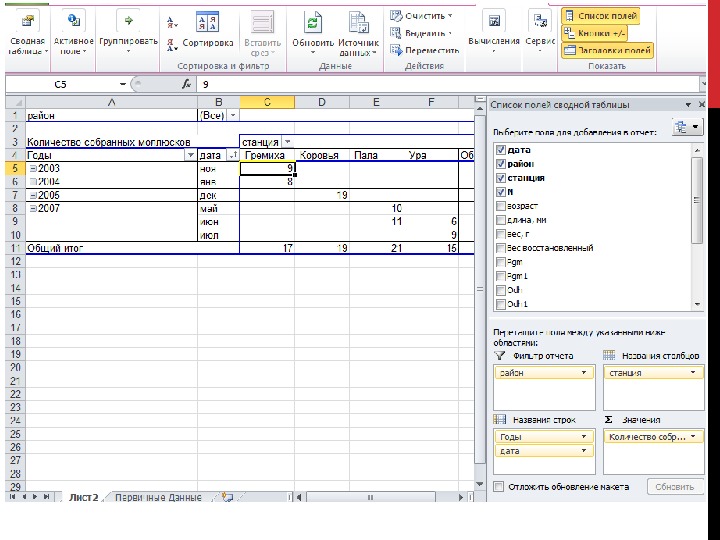Uncheck the дата field checkbox
Screen dimensions: 720x540
(x=501, y=149)
